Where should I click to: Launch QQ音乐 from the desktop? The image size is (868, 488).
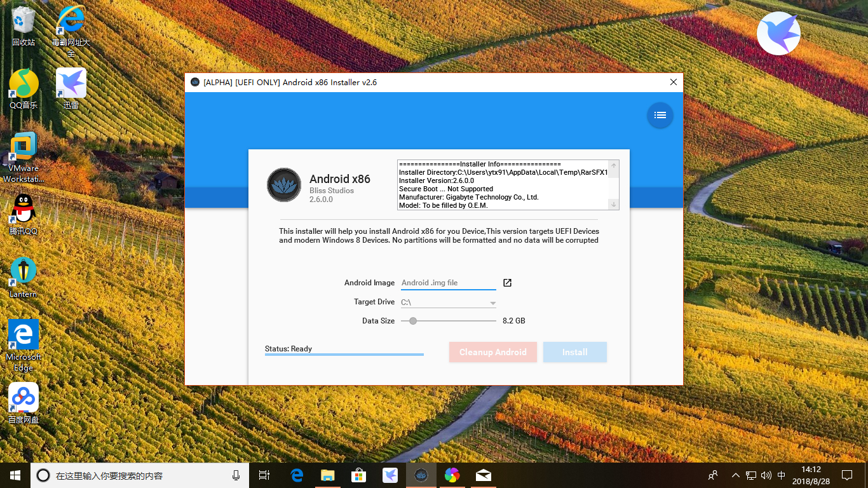(x=24, y=89)
